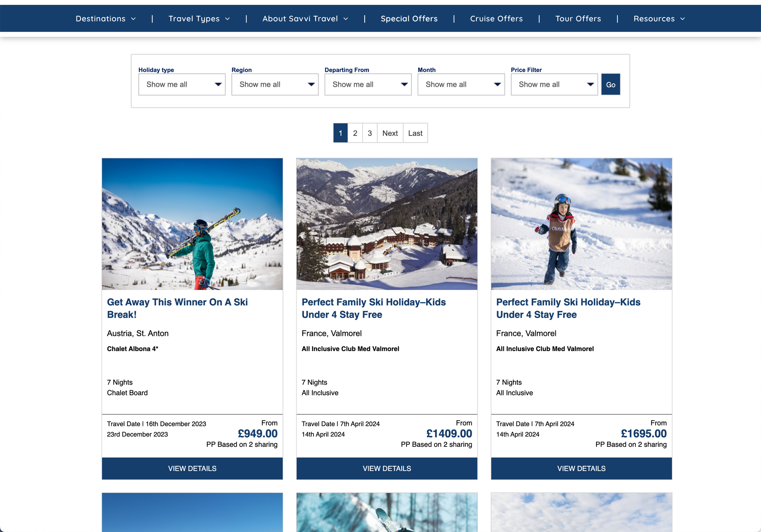Click the Travel Types chevron arrow

coord(228,19)
